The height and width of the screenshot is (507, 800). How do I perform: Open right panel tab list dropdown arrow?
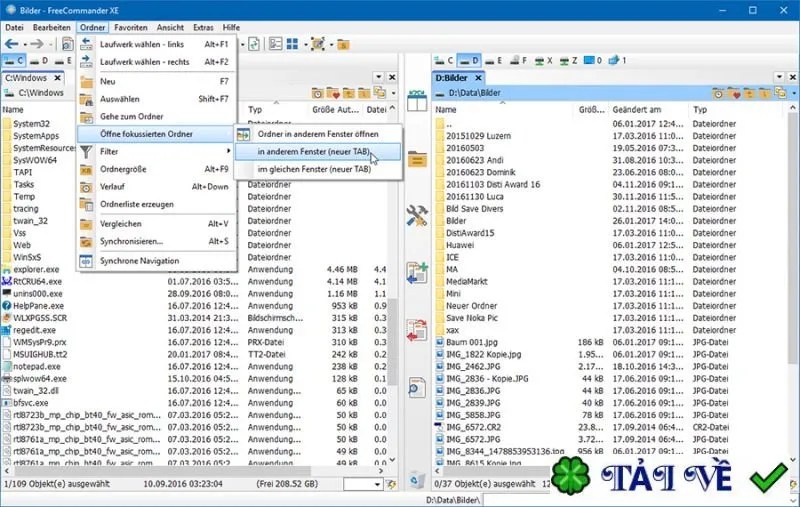pos(779,77)
